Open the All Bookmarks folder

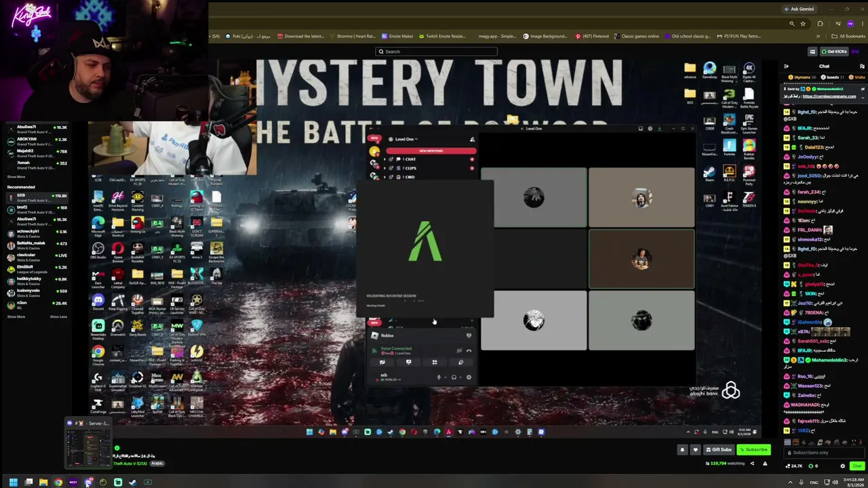[848, 37]
